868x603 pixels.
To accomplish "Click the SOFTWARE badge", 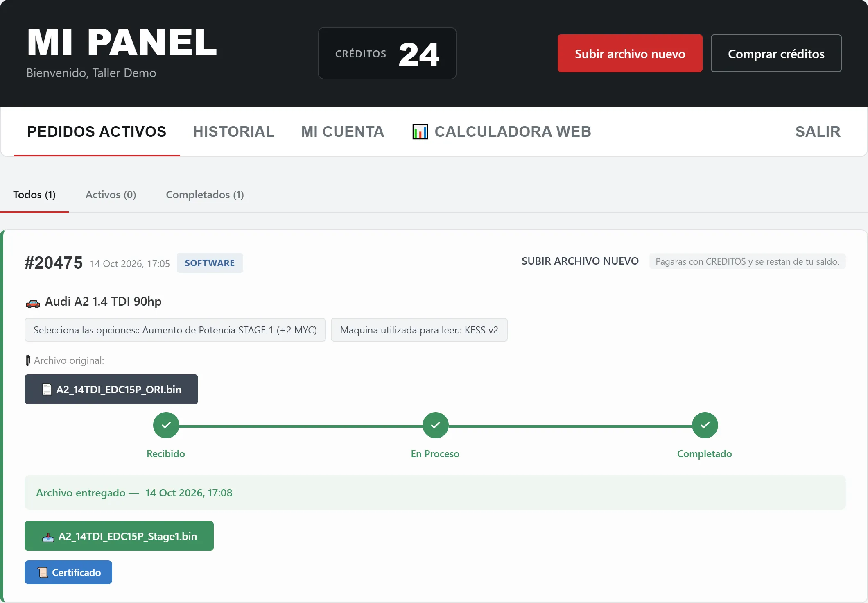I will click(210, 263).
